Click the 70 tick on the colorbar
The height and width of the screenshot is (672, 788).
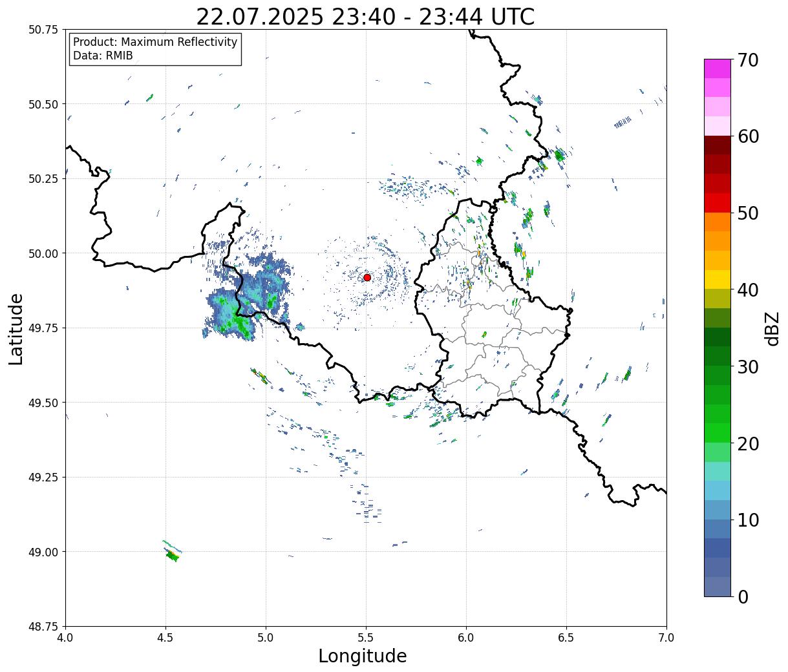point(747,59)
